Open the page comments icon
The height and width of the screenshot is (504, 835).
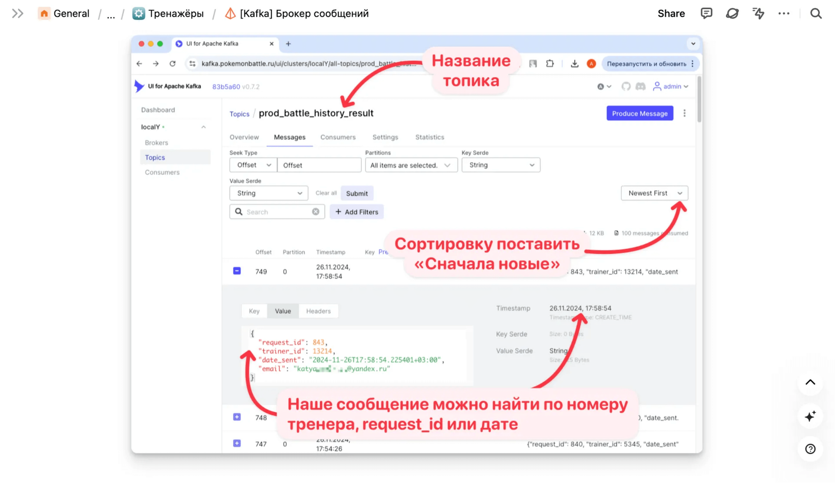tap(706, 14)
